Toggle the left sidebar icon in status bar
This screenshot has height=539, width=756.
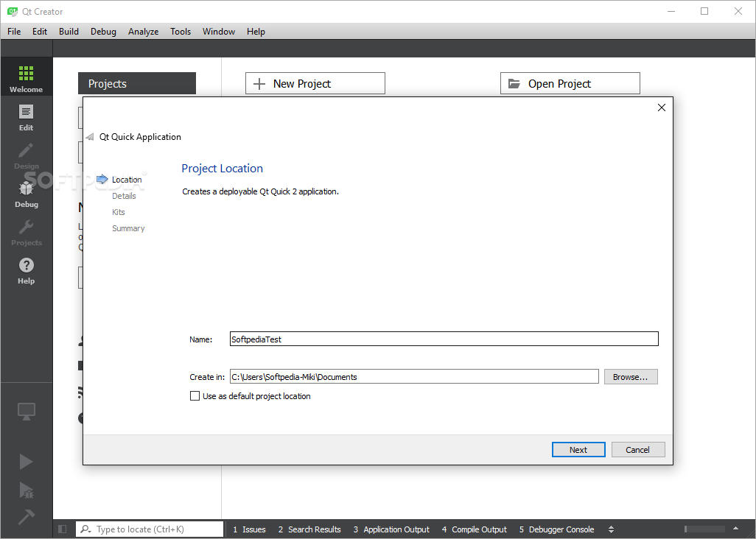click(62, 529)
